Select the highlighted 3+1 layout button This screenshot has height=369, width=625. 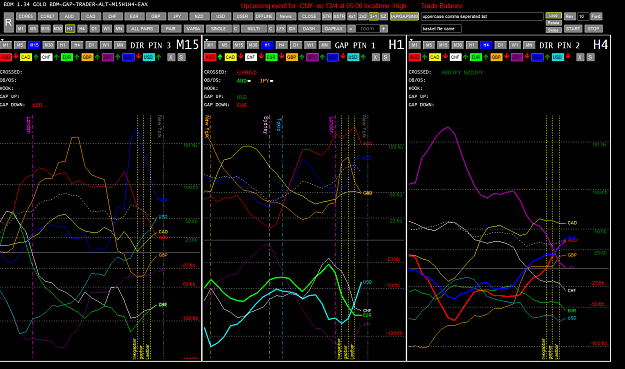point(373,16)
